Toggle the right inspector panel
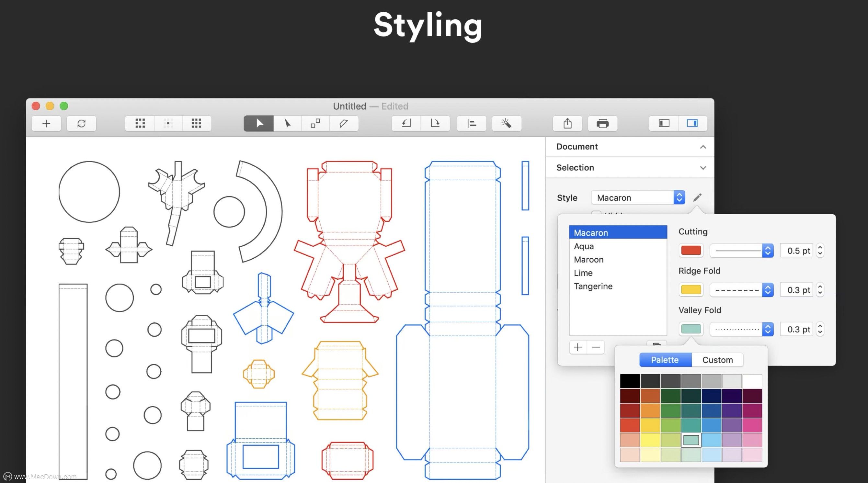The width and height of the screenshot is (868, 483). 692,124
